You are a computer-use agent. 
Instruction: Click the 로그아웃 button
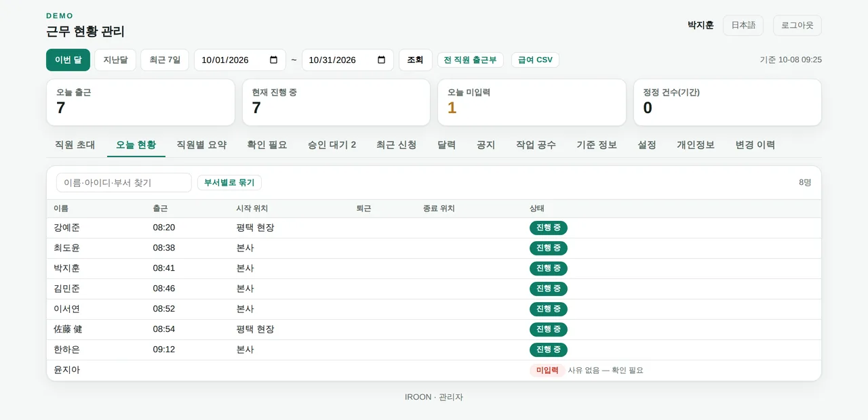797,25
